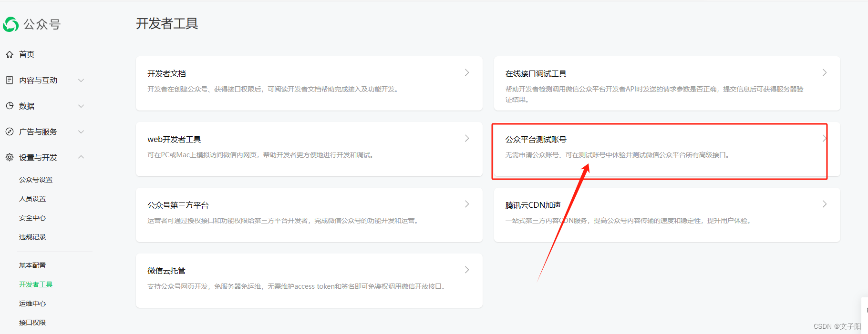Expand the 内容与互动 menu chevron
868x334 pixels.
[x=81, y=80]
